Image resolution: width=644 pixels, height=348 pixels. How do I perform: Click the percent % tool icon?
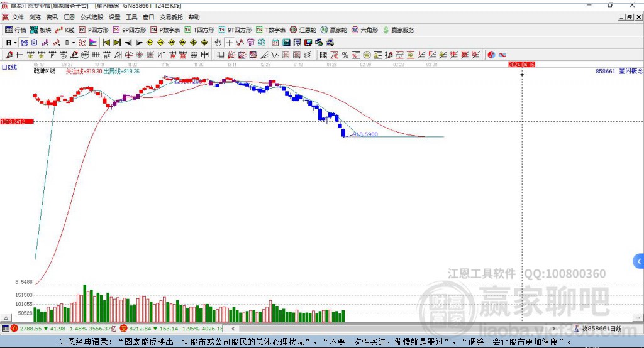(345, 55)
